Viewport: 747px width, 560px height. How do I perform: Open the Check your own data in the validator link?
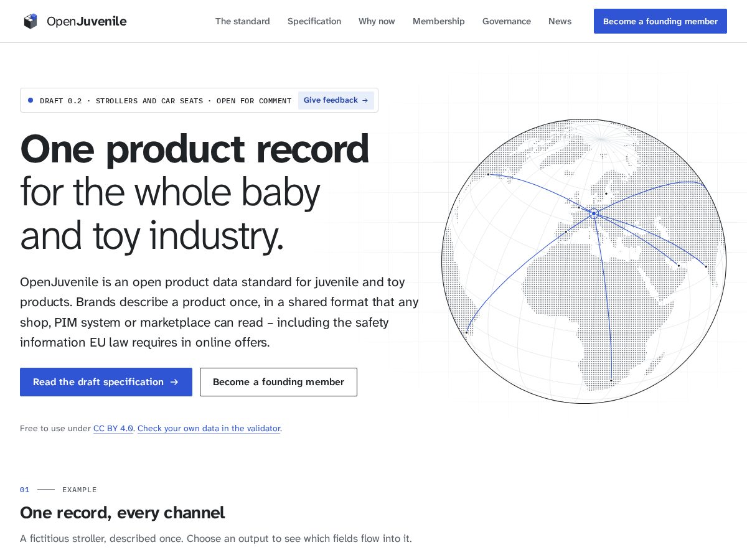point(209,428)
